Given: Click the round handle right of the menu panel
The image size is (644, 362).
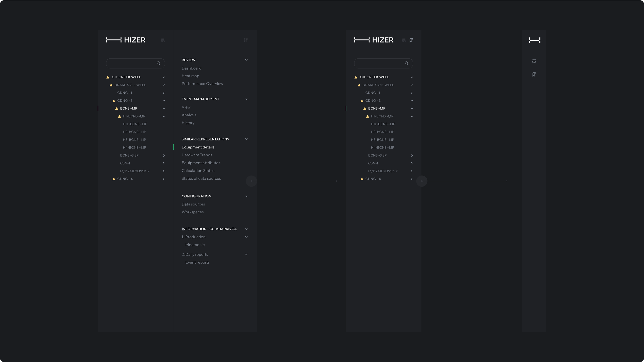Looking at the screenshot, I should 251,181.
